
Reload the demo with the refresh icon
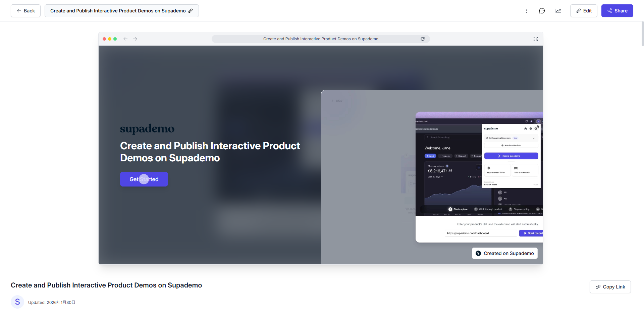423,39
